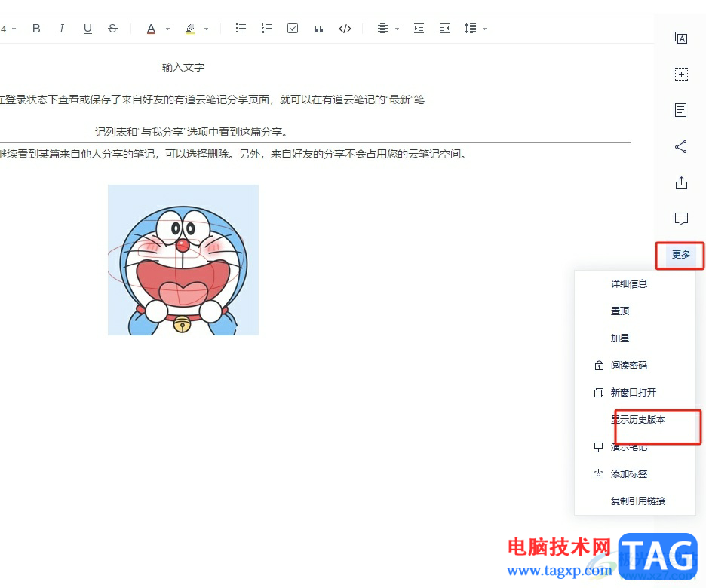This screenshot has width=706, height=588.
Task: Open the text recognition sidebar icon
Action: pos(681,38)
